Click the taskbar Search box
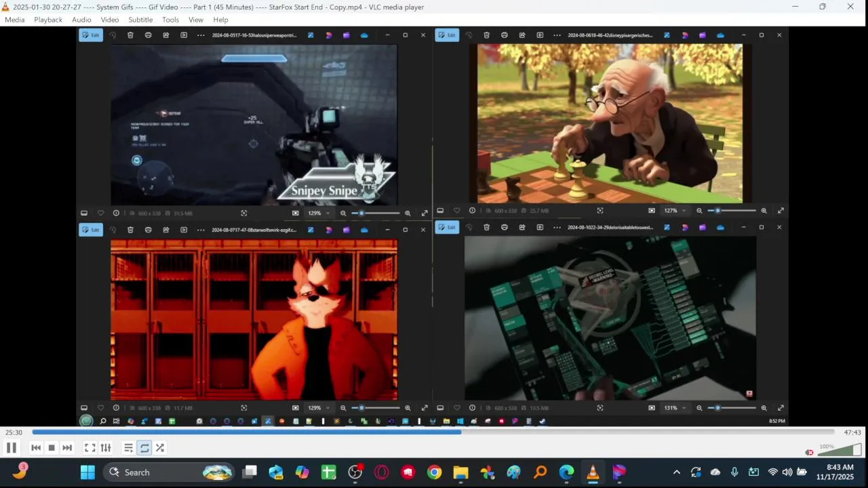 coord(169,472)
